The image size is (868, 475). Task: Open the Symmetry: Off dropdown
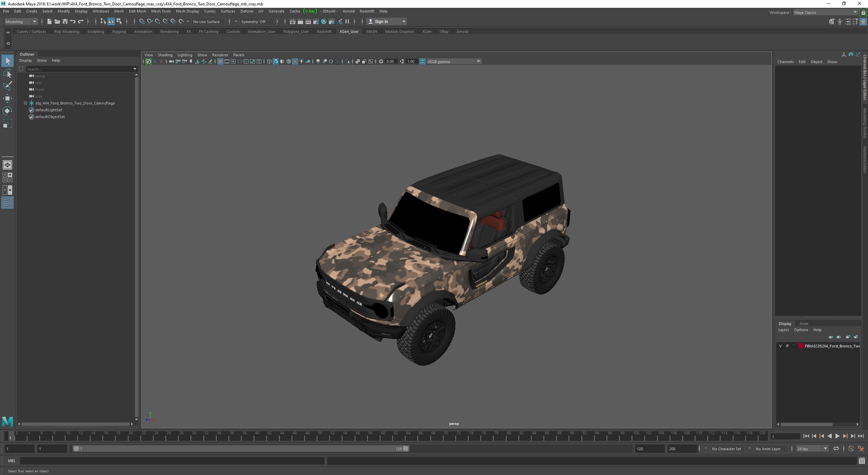(x=256, y=22)
